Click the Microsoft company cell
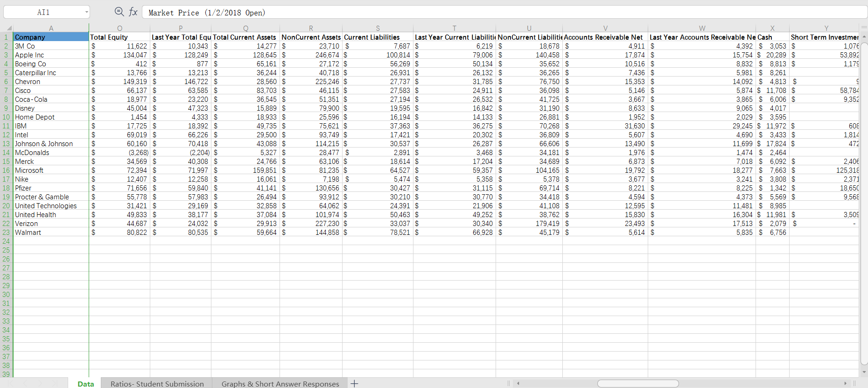The height and width of the screenshot is (388, 868). (x=51, y=170)
